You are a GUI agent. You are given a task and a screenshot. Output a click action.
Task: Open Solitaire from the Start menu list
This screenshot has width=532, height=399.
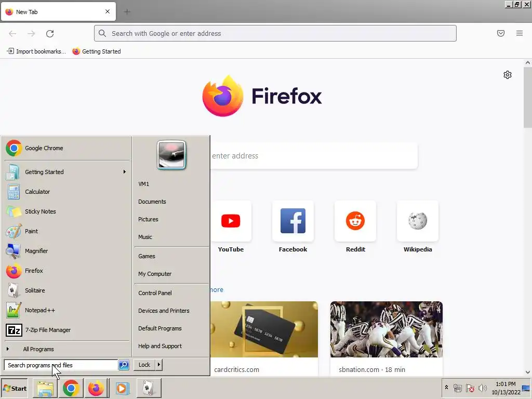[67, 290]
